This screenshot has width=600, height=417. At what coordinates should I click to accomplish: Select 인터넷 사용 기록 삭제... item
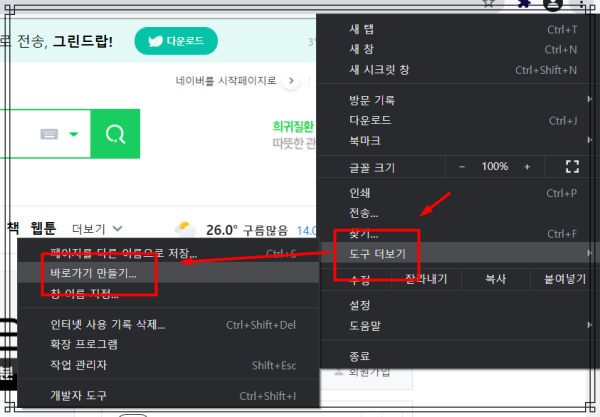pos(168,324)
